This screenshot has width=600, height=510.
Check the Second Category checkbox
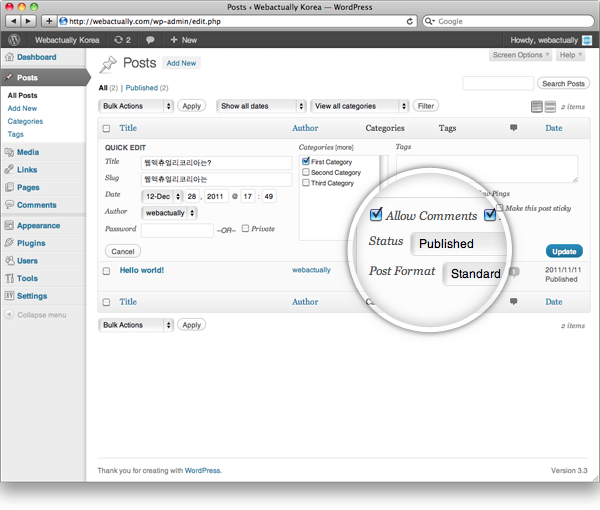pyautogui.click(x=306, y=172)
